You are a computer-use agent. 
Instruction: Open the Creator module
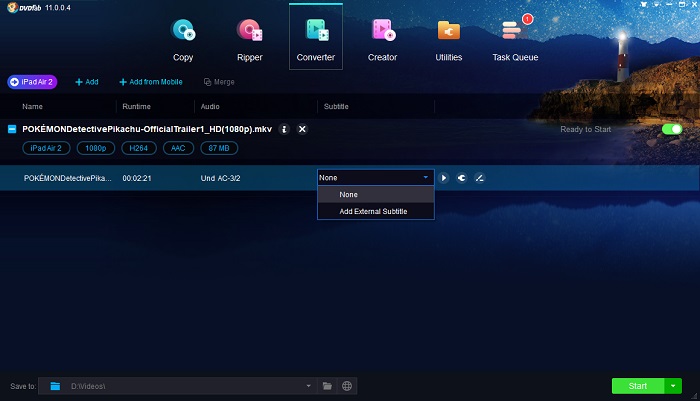tap(383, 39)
